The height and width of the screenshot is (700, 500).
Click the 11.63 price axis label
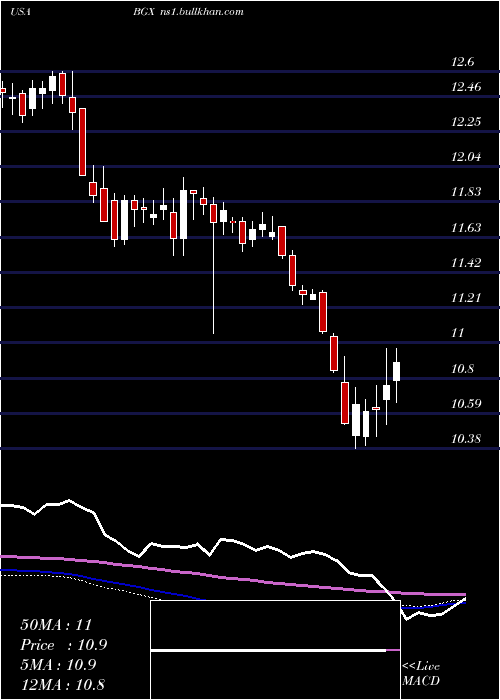(466, 228)
